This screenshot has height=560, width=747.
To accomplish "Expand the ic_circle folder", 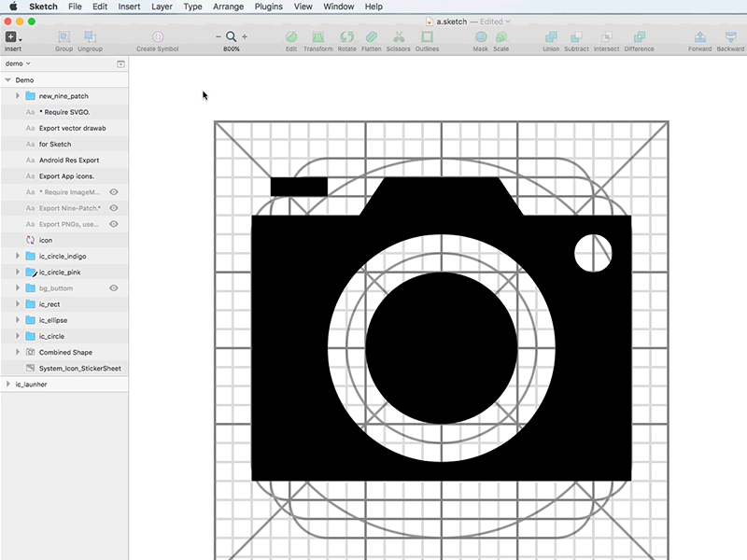I will (18, 336).
